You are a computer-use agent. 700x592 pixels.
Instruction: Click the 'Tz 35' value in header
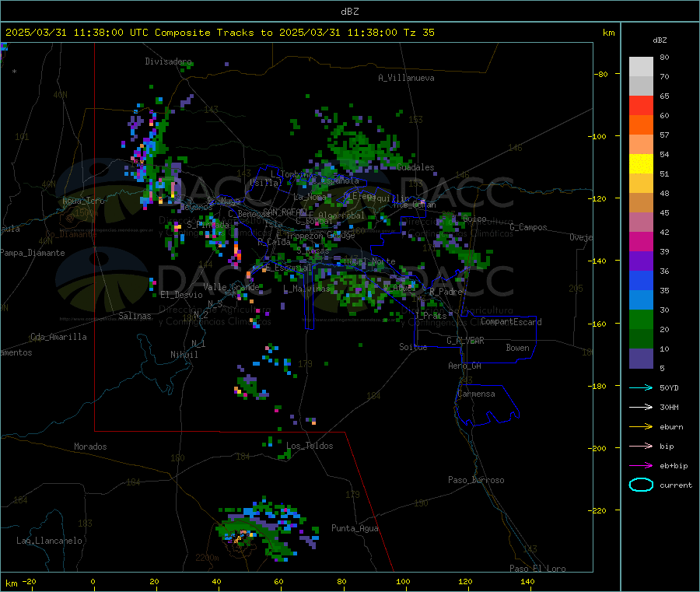pyautogui.click(x=419, y=33)
